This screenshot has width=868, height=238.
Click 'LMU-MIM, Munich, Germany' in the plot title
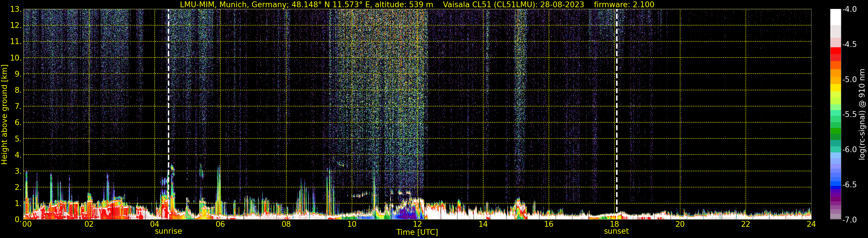[233, 4]
